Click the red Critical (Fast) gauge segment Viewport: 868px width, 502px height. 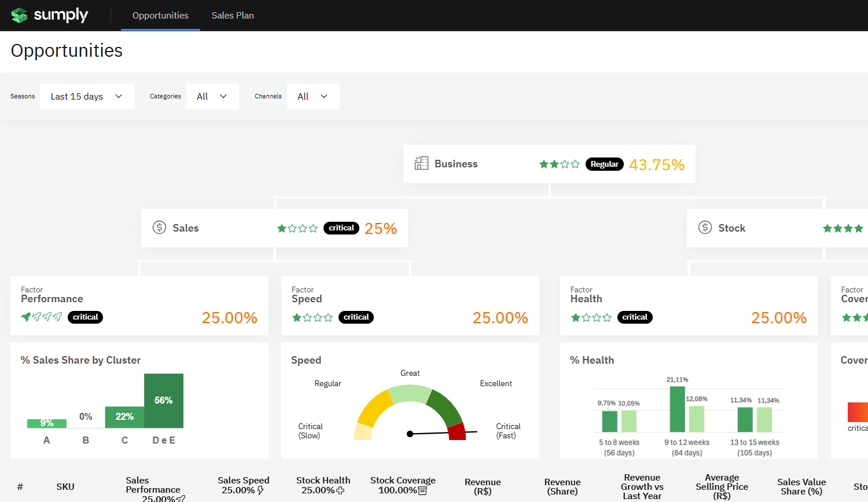(457, 431)
